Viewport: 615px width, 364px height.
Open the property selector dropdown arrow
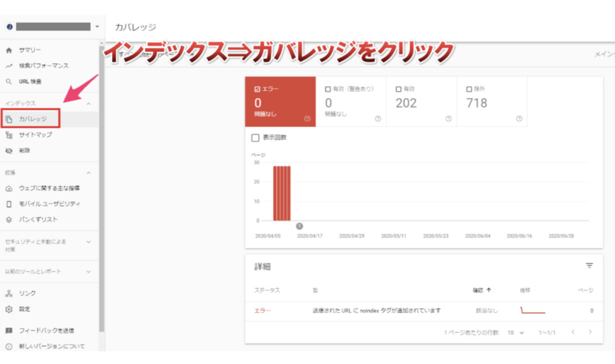click(97, 26)
